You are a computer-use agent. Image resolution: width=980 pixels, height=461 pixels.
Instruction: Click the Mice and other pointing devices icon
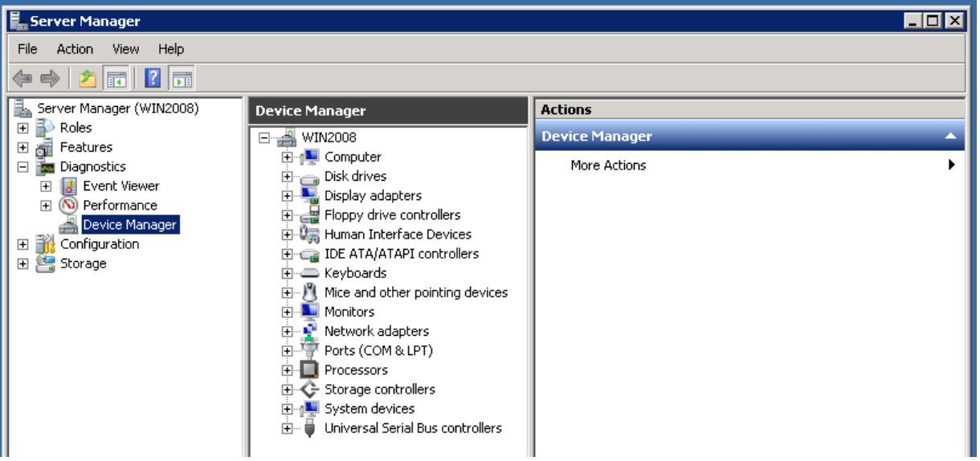pyautogui.click(x=310, y=292)
